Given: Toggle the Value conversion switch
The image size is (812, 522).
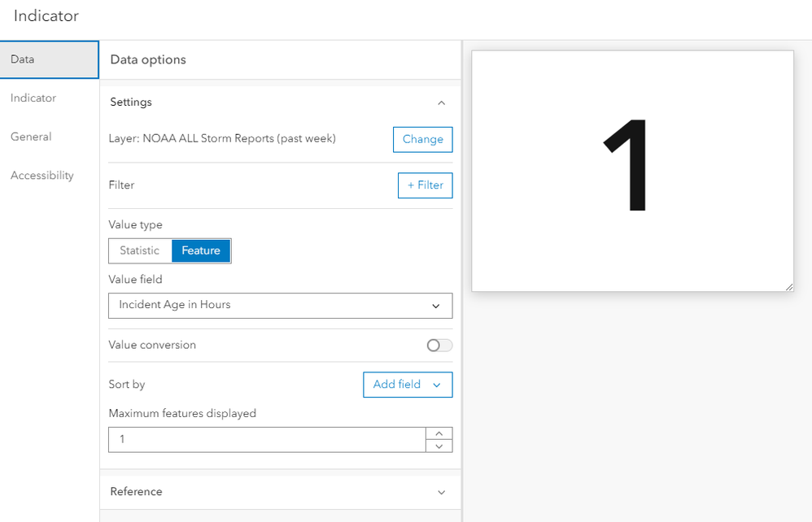Looking at the screenshot, I should (439, 346).
